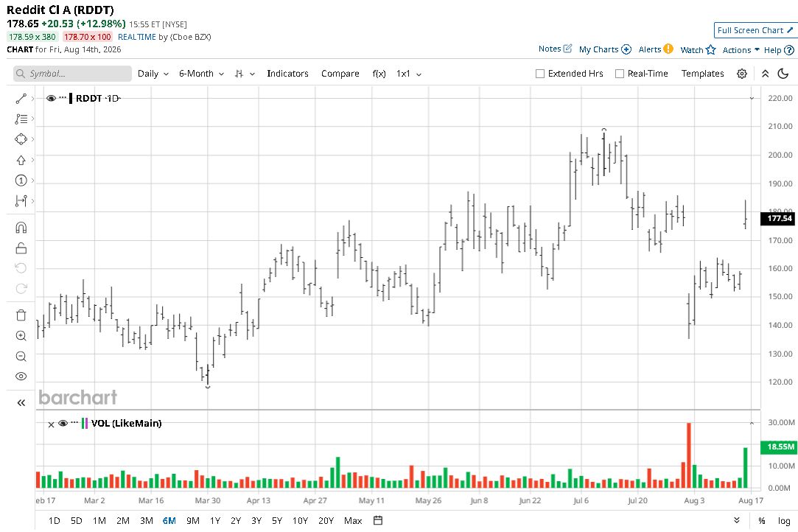Enable Extended Hrs checkbox
Viewport: 798px width, 532px height.
point(540,74)
